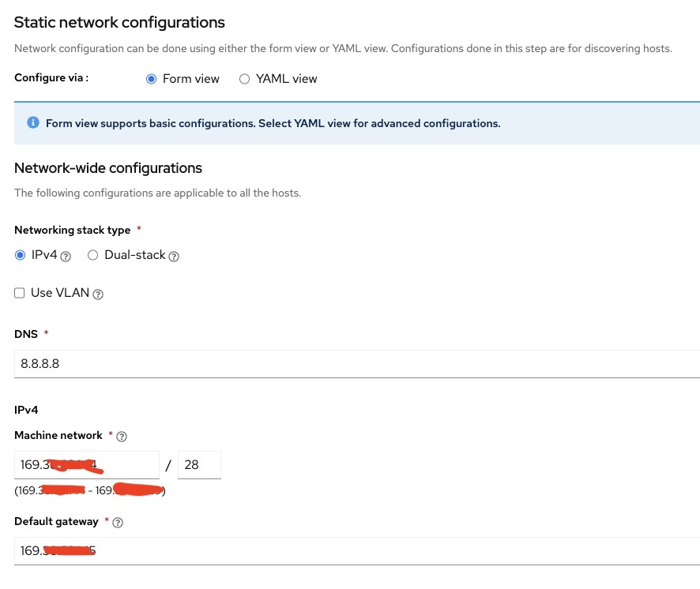Click the asterisk beside Networking stack type
This screenshot has height=589, width=700.
[x=138, y=230]
